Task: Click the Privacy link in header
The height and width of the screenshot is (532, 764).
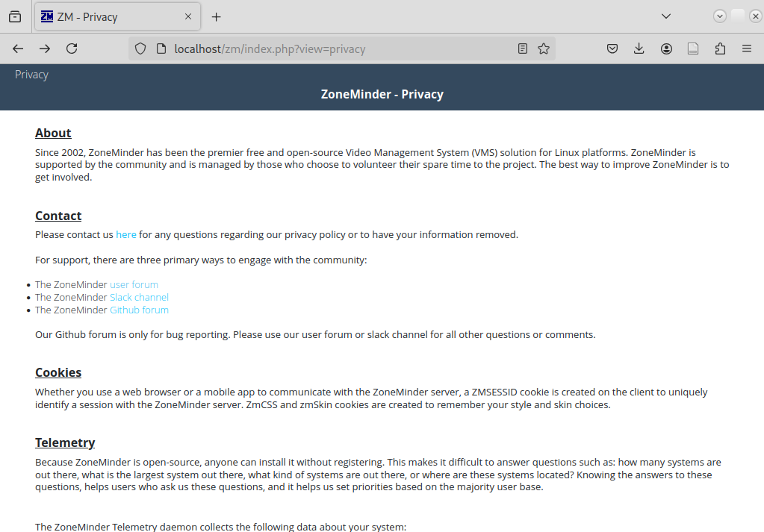Action: 31,75
